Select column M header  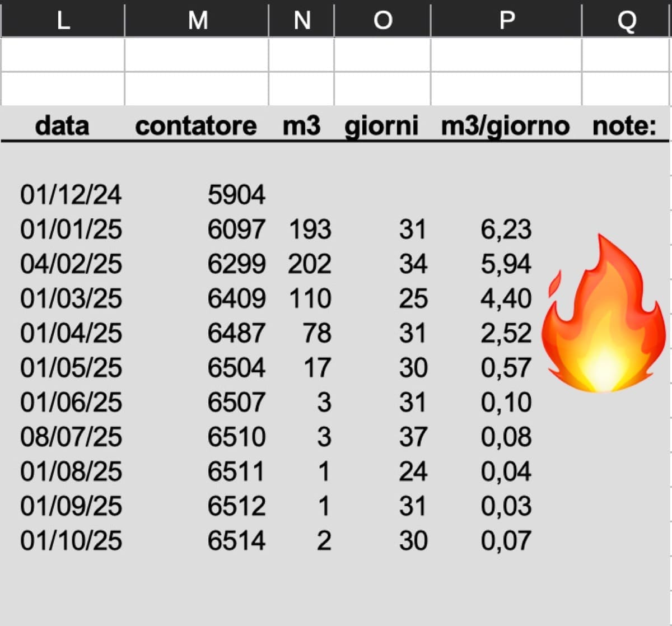click(197, 20)
